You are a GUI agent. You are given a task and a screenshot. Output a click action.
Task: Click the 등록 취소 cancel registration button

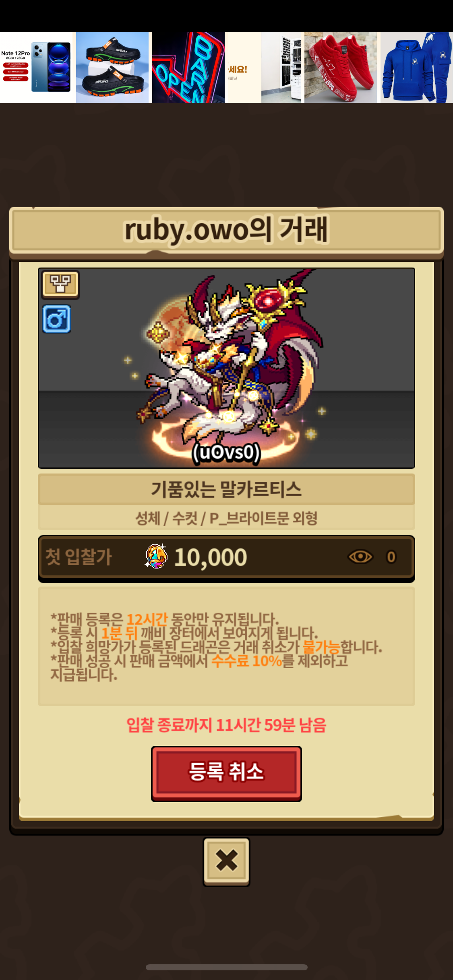226,773
